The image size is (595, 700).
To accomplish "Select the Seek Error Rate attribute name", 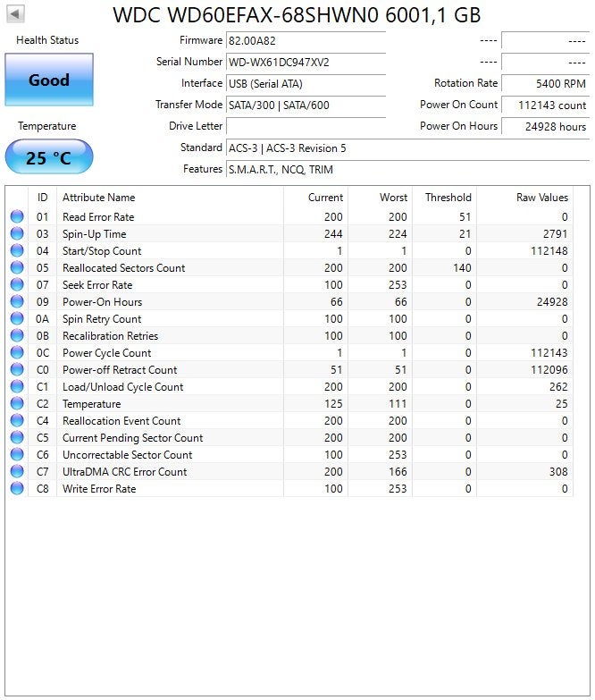I will click(x=97, y=285).
